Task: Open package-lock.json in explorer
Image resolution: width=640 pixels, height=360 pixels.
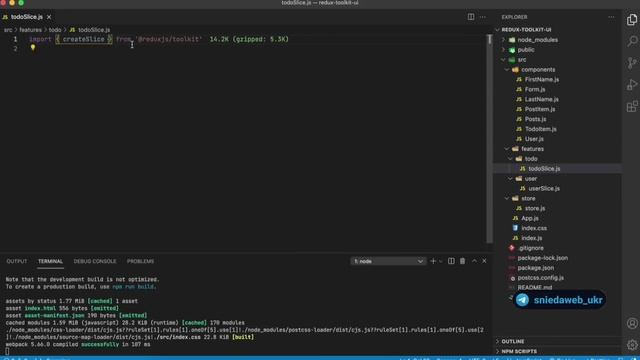Action: [x=558, y=258]
